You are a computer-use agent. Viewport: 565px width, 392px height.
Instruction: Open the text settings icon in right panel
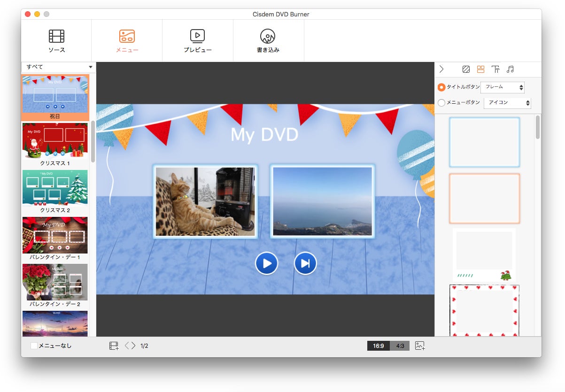(x=495, y=69)
